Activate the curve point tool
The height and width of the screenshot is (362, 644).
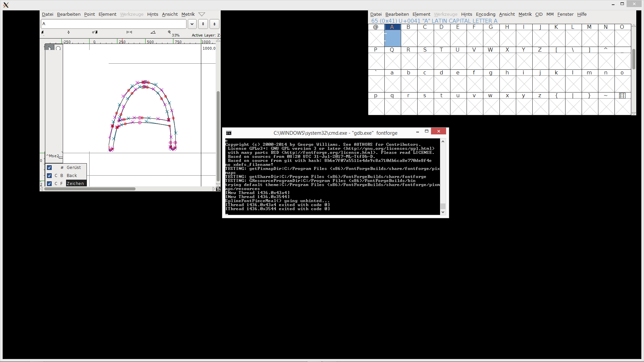pyautogui.click(x=68, y=32)
